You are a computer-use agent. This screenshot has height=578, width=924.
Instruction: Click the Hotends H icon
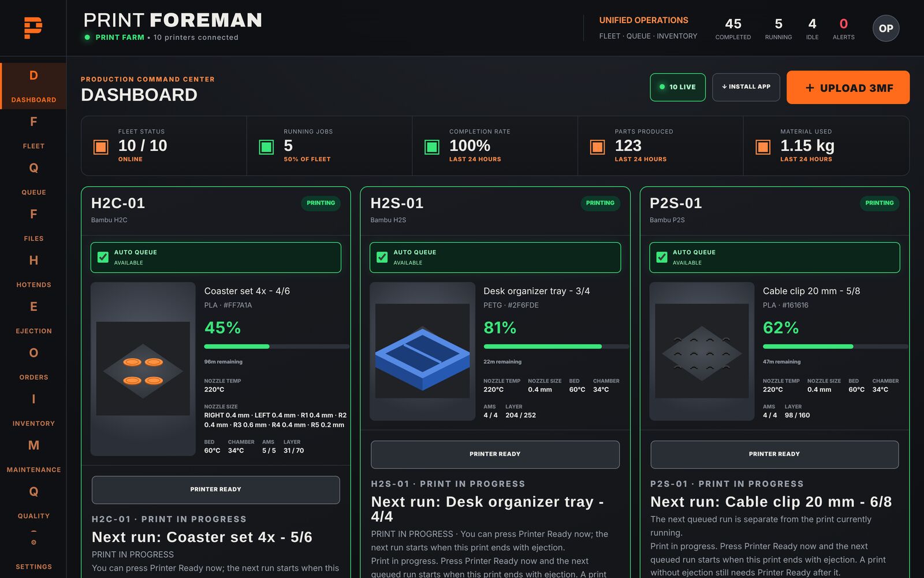(33, 261)
